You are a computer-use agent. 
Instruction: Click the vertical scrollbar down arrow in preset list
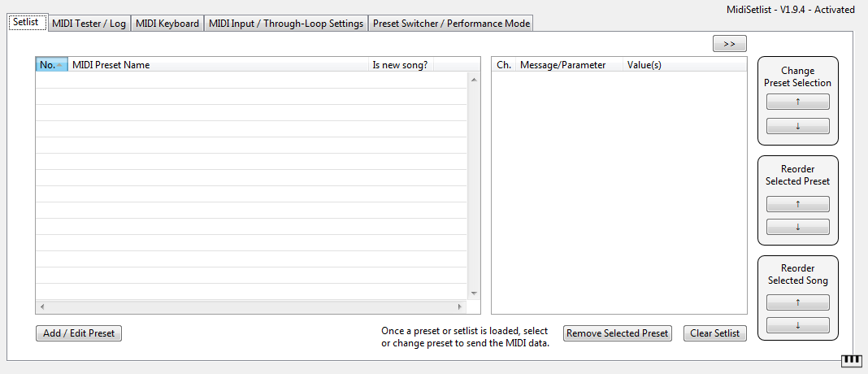click(474, 294)
